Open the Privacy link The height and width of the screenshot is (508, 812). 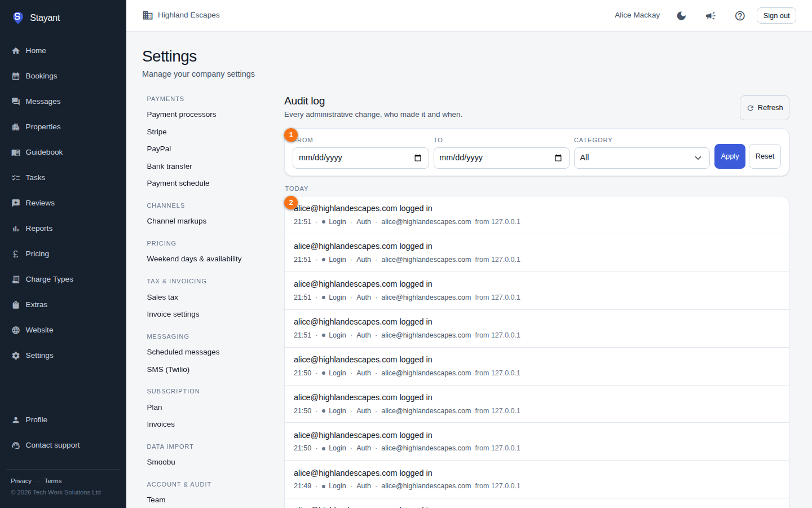[x=21, y=481]
